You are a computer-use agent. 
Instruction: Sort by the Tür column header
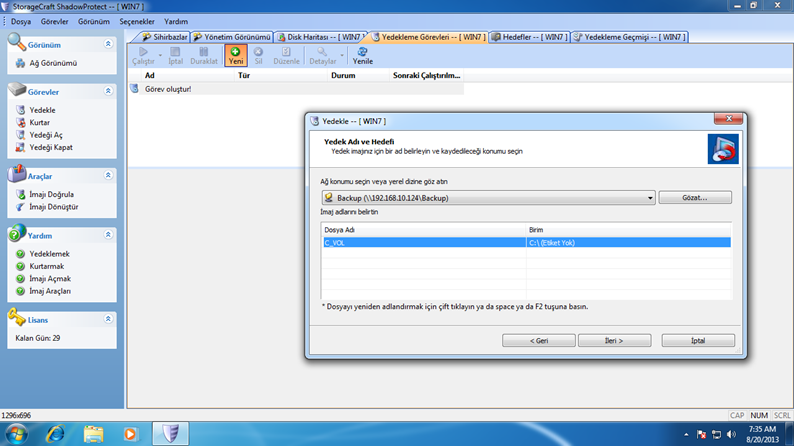pyautogui.click(x=281, y=75)
